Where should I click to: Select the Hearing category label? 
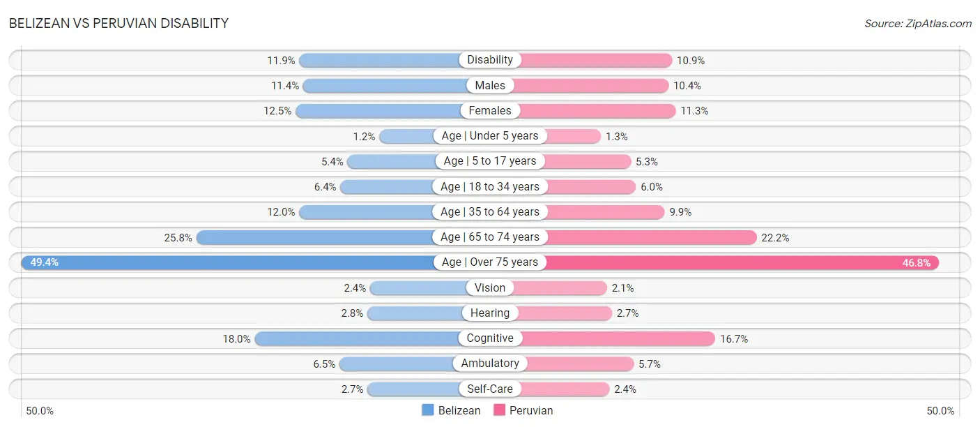click(490, 313)
